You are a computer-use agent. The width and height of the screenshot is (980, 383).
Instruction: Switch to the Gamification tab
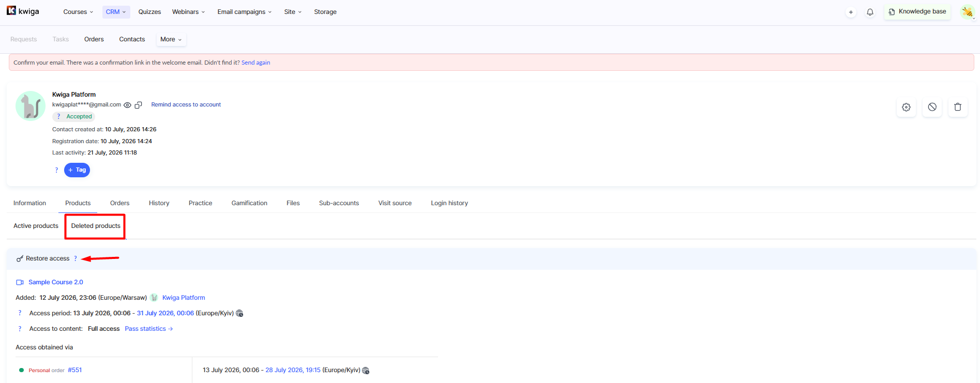(x=249, y=203)
